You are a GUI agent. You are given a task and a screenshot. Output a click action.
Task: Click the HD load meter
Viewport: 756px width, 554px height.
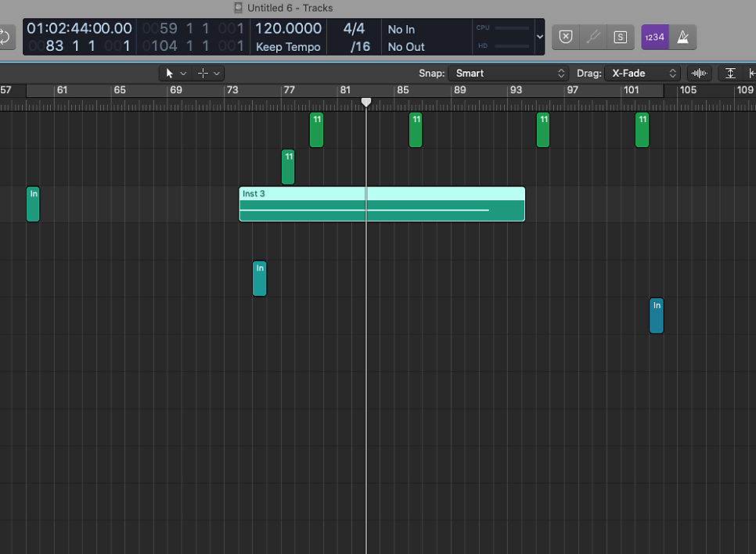(503, 46)
